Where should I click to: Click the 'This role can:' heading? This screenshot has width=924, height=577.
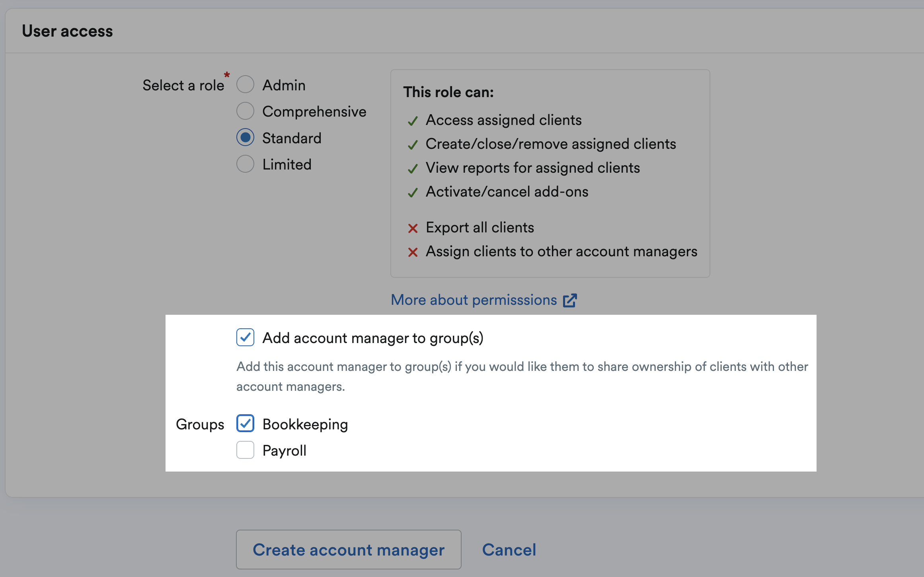[448, 92]
